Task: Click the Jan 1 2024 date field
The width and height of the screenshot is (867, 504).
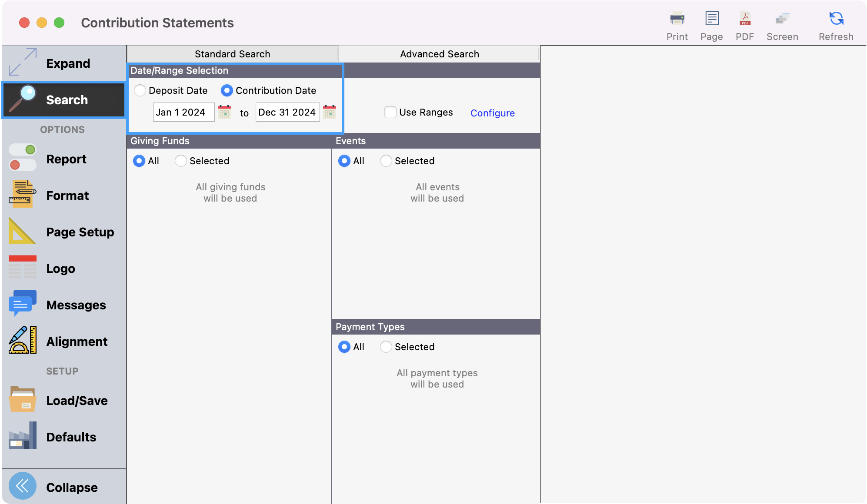Action: click(183, 112)
